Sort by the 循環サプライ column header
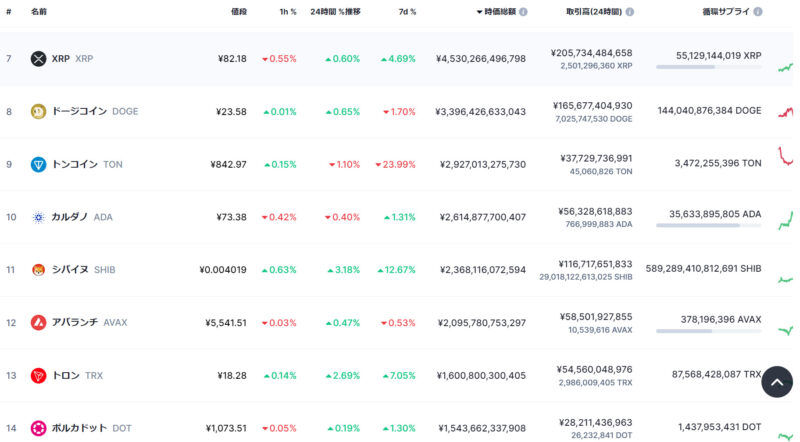This screenshot has width=800, height=442. (726, 12)
